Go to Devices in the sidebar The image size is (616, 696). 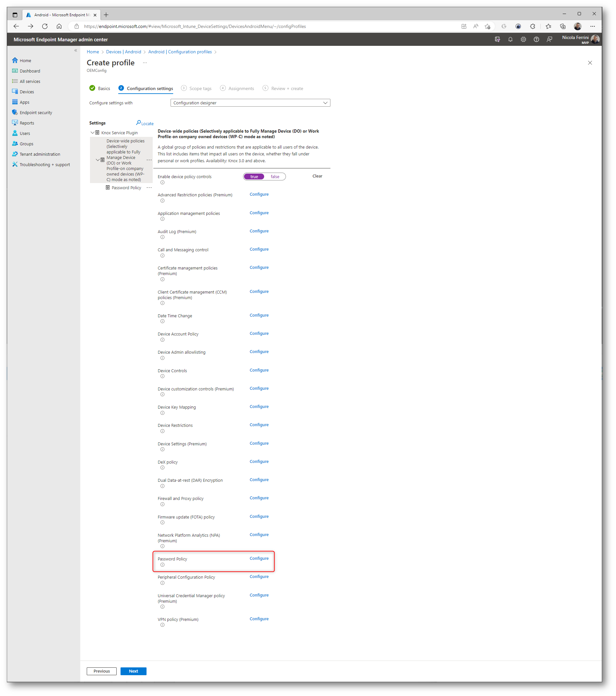(x=23, y=92)
